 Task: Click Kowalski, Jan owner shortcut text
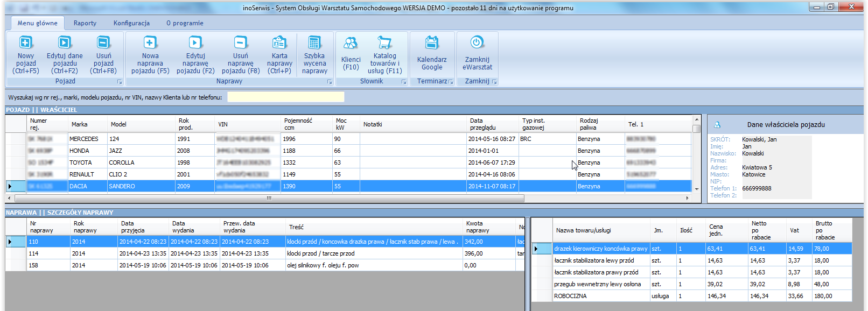759,139
